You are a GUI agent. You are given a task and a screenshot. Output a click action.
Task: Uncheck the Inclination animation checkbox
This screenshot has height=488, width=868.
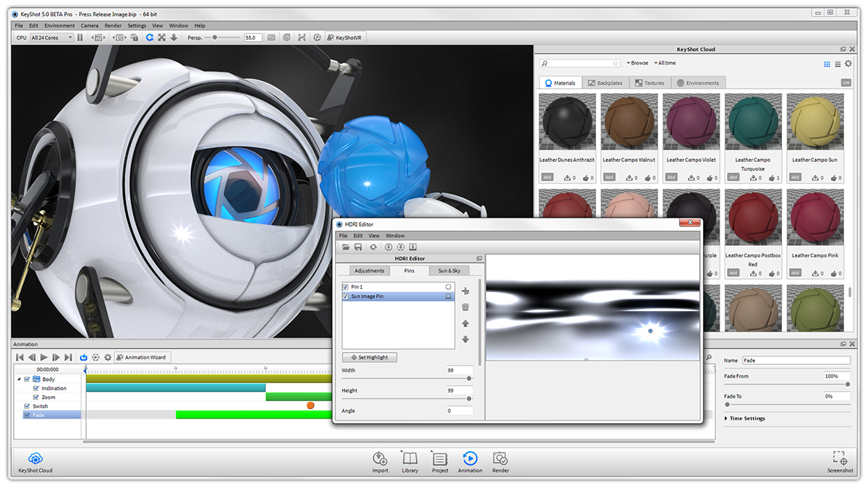tap(36, 388)
